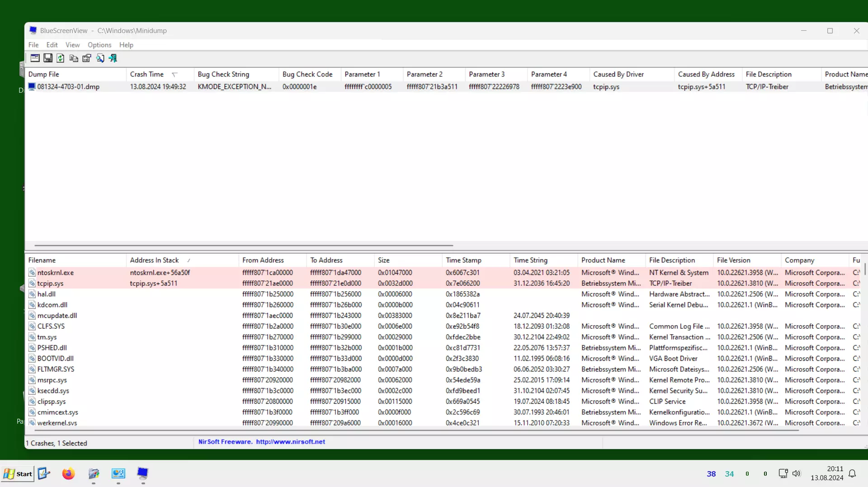The width and height of the screenshot is (868, 487).
Task: Select the 081324-4703-01.dmp file icon
Action: pyautogui.click(x=32, y=86)
